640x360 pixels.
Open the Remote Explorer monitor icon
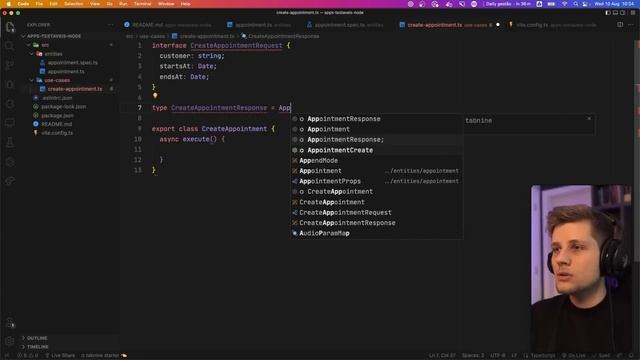coord(10,123)
